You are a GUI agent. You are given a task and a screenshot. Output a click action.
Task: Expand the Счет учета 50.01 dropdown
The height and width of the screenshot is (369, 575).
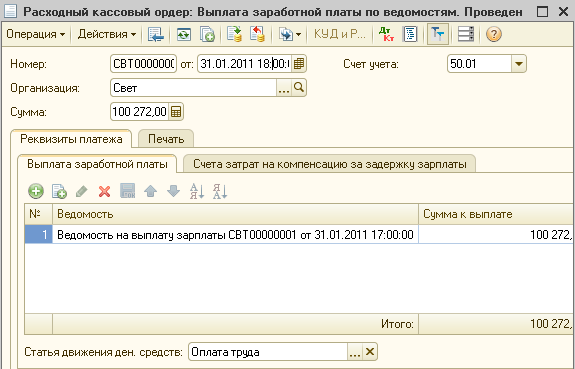point(519,64)
